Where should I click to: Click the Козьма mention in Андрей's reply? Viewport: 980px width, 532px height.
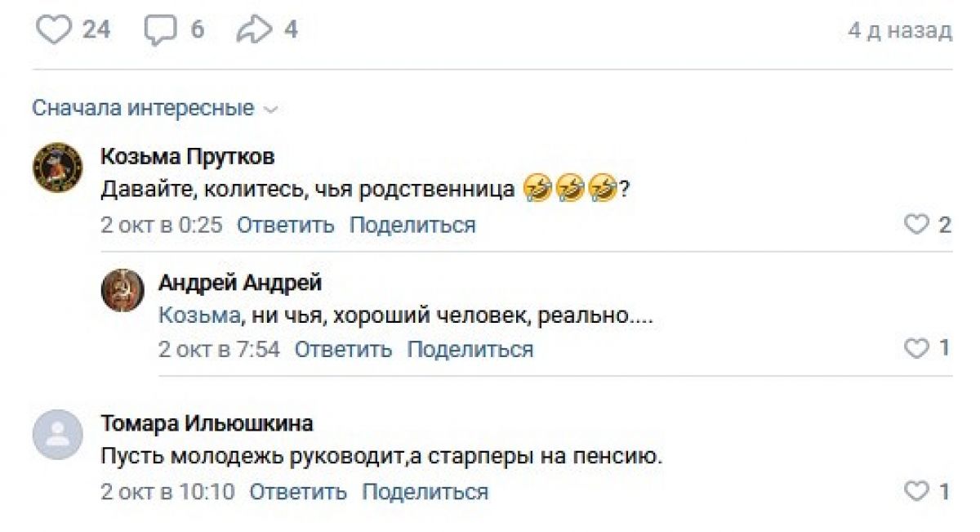pyautogui.click(x=199, y=316)
